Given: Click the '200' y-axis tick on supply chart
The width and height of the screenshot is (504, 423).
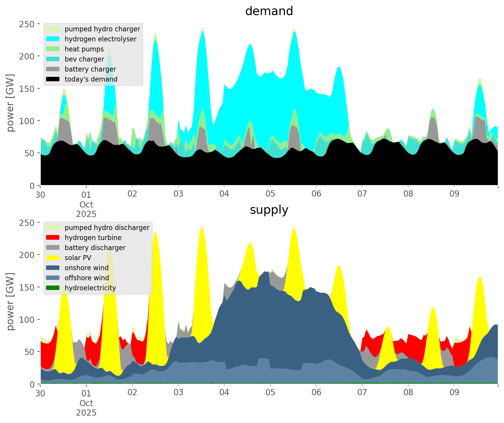Looking at the screenshot, I should 27,255.
